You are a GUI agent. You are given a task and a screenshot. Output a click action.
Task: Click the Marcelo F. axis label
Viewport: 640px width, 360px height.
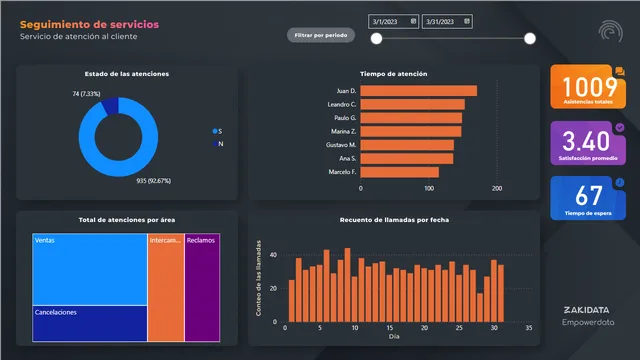[x=342, y=172]
